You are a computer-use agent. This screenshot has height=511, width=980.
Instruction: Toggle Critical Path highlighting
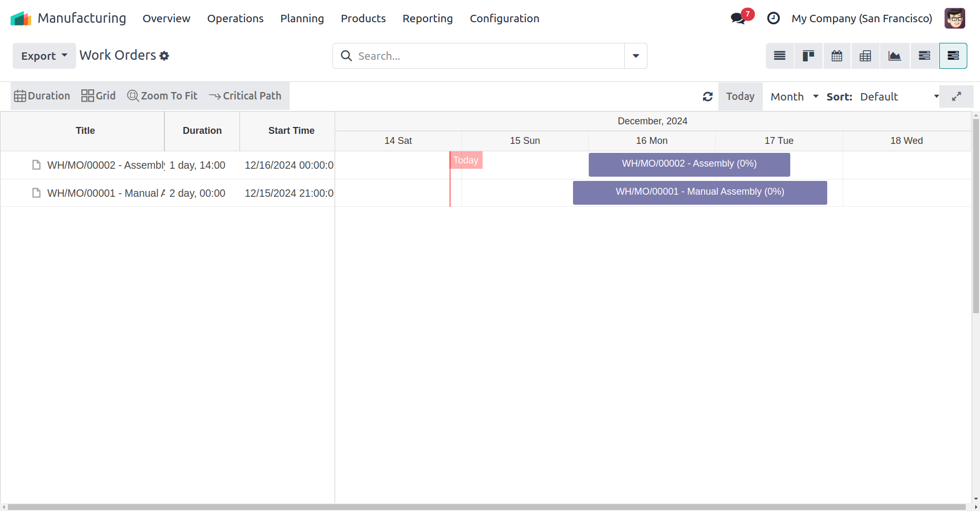tap(245, 96)
